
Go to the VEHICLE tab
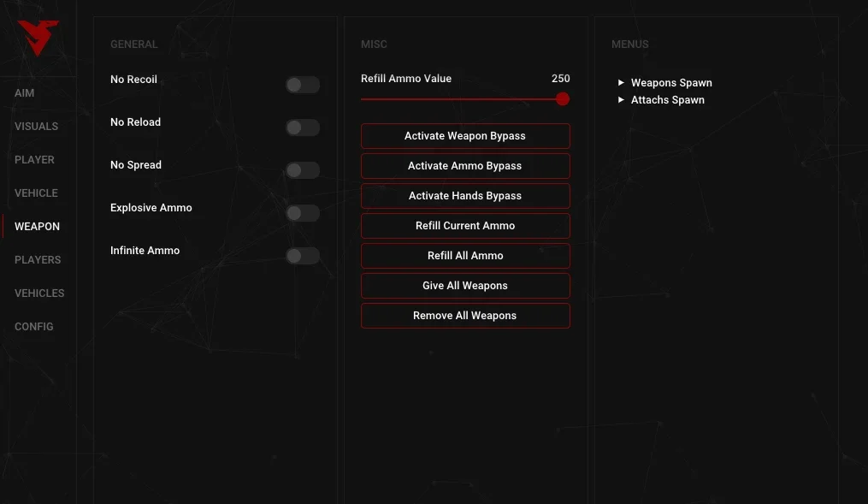[x=36, y=193]
